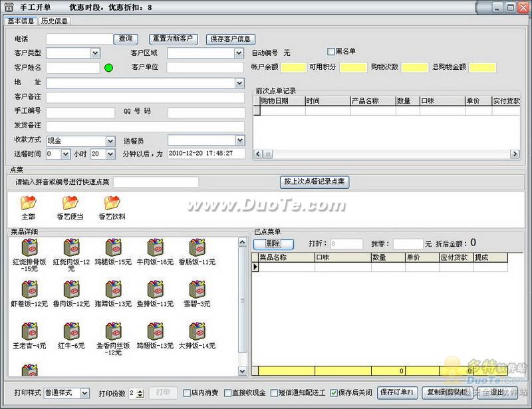Enable the 黑名单 checkbox
Screen dimensions: 532x409
331,51
